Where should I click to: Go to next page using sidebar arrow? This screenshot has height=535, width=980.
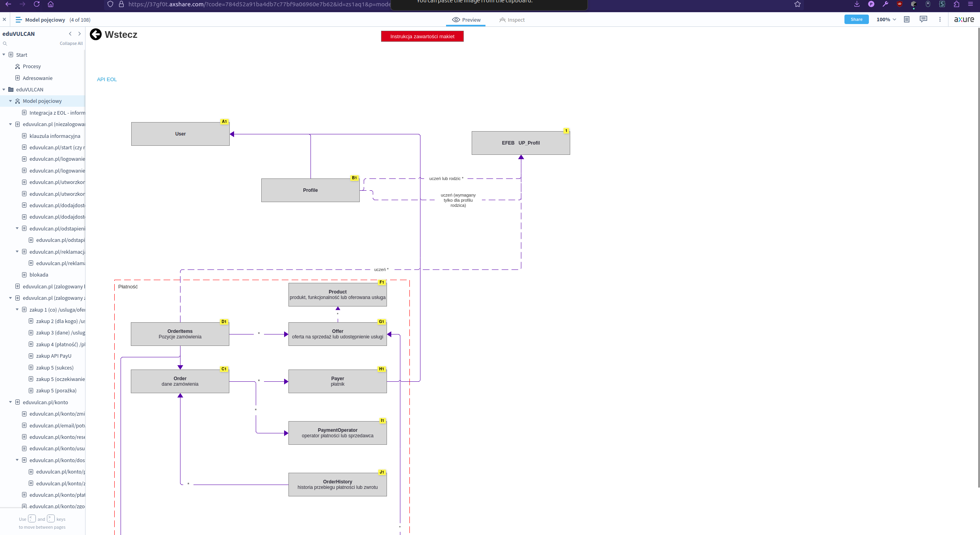point(80,34)
